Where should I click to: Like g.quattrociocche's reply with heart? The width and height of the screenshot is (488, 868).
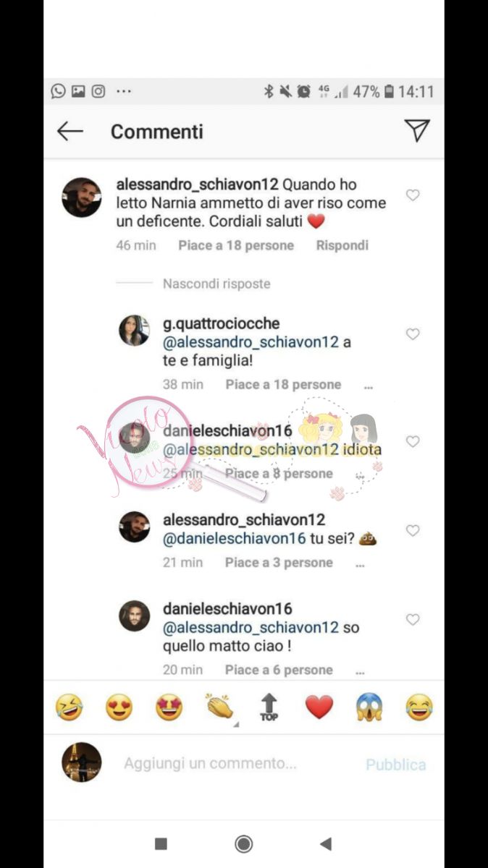[x=413, y=334]
